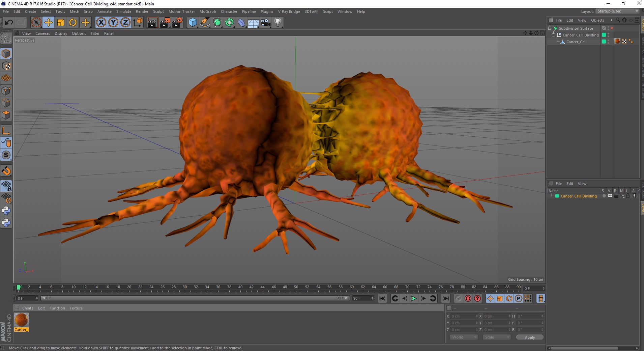Click Cancer_Cell green layer color swatch
This screenshot has width=644, height=351.
(x=604, y=42)
